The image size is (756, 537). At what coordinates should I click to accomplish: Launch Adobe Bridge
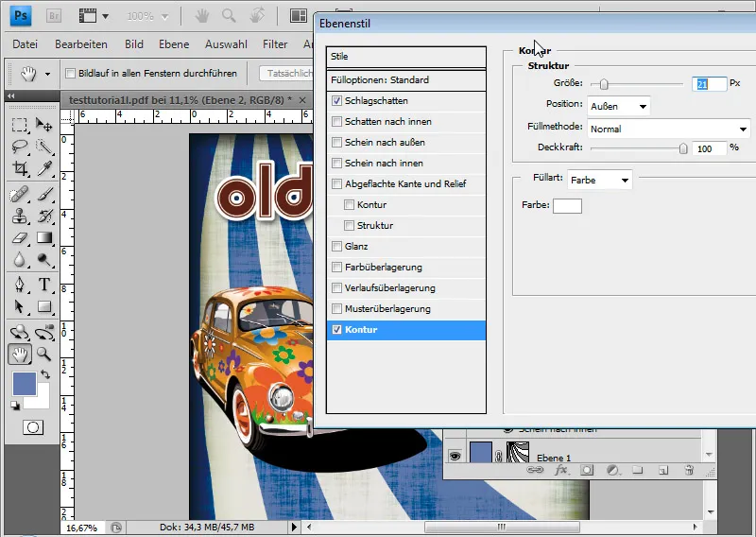click(54, 16)
